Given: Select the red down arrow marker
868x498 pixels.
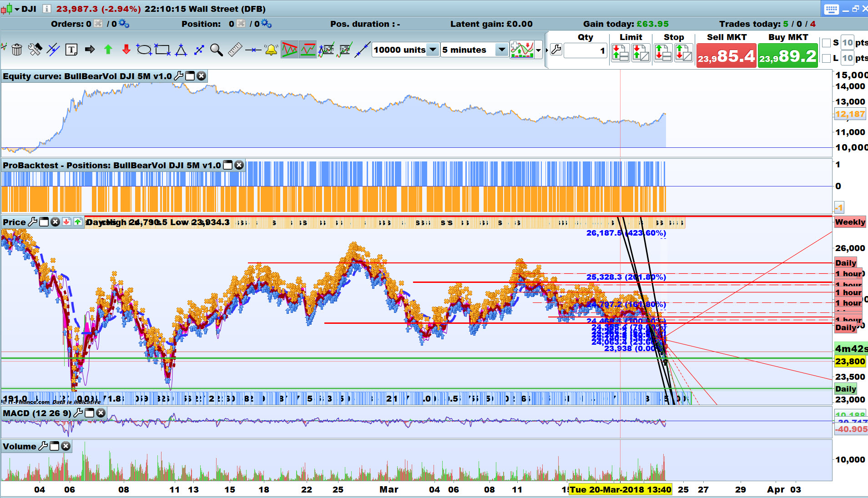Looking at the screenshot, I should pyautogui.click(x=126, y=50).
